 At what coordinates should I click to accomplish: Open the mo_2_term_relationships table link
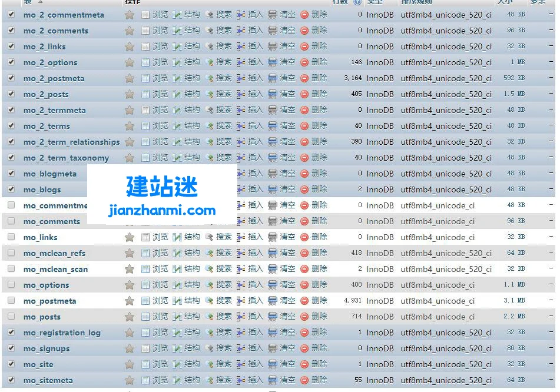click(x=71, y=142)
